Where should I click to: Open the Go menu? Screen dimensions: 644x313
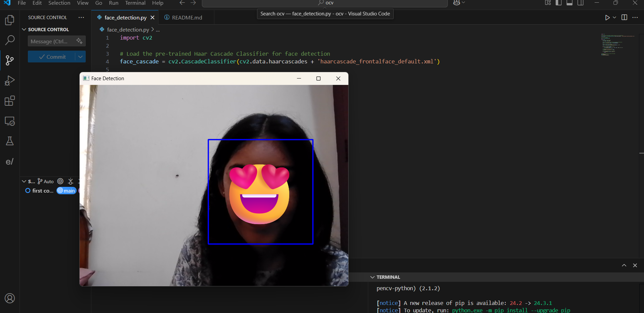tap(99, 3)
